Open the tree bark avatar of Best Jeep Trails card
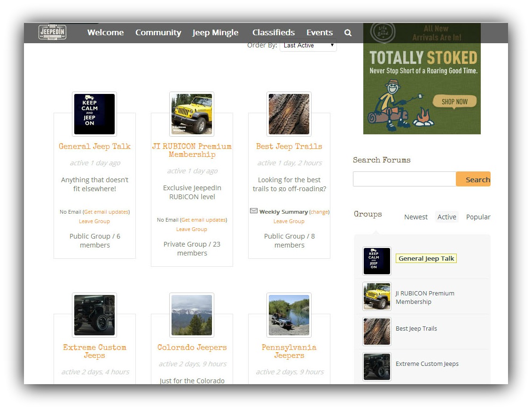 pyautogui.click(x=289, y=114)
